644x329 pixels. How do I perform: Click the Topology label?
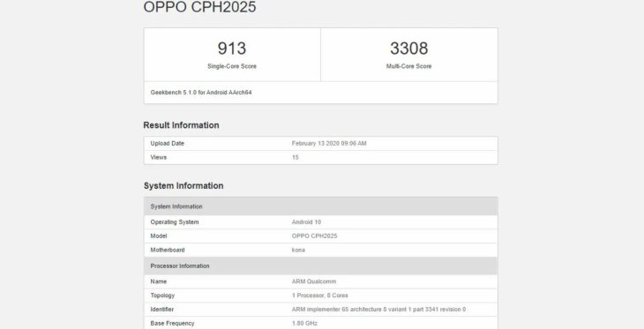162,295
